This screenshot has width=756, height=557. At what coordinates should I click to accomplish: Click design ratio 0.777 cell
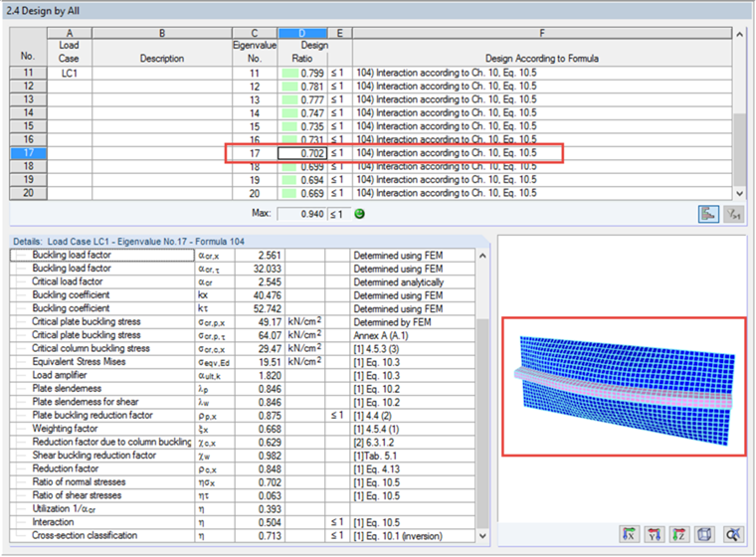click(x=302, y=99)
